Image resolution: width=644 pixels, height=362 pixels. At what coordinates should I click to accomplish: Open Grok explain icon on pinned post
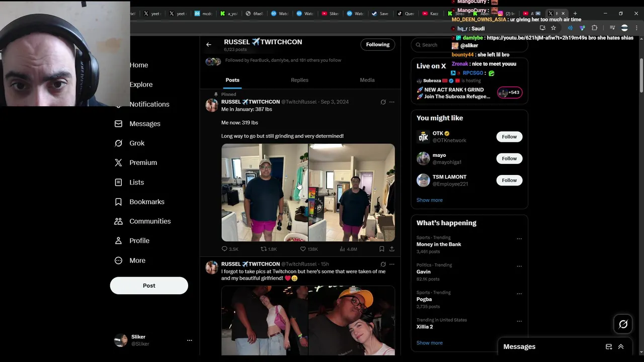coord(383,102)
